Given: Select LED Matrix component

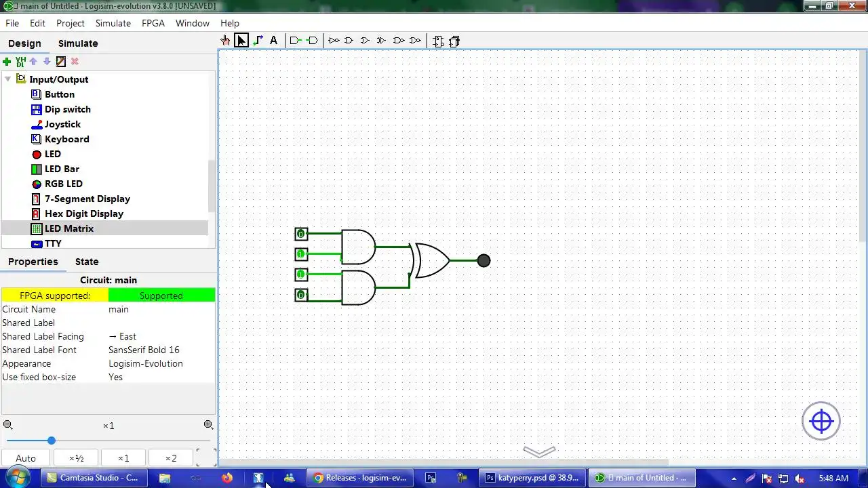Looking at the screenshot, I should pos(69,228).
